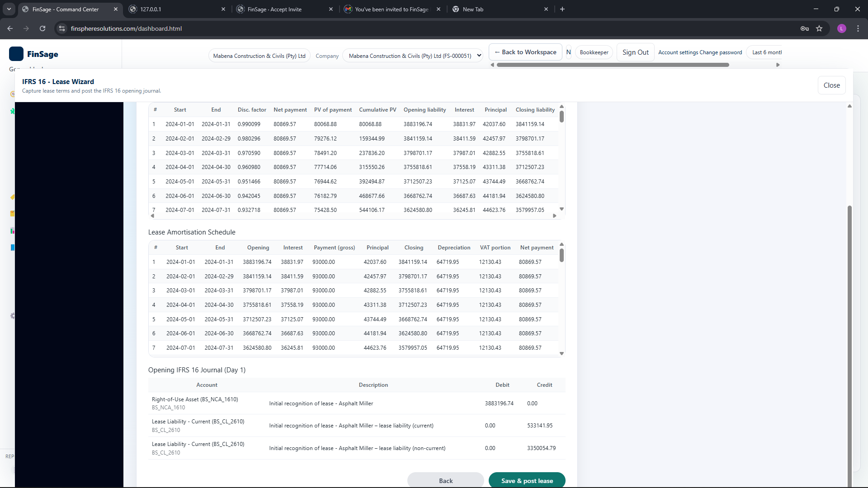Viewport: 868px width, 488px height.
Task: Close the IFRS 16 Lease Wizard
Action: (831, 85)
